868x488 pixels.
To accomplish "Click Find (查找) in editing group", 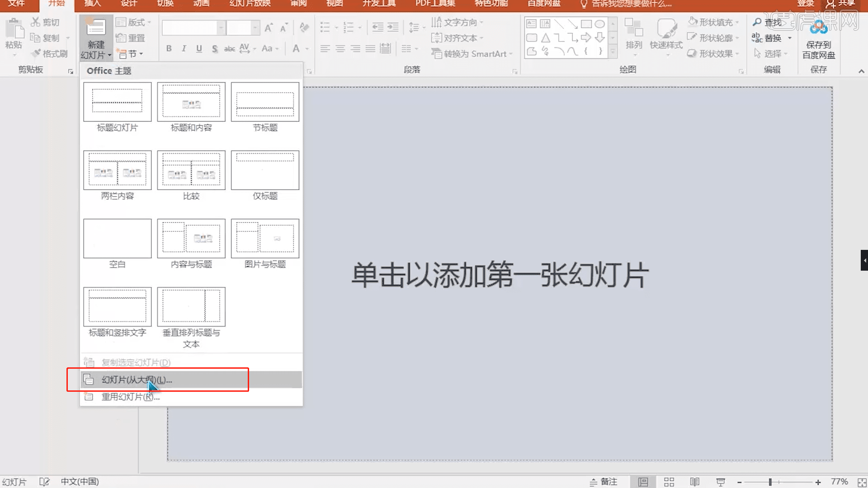I will [768, 22].
